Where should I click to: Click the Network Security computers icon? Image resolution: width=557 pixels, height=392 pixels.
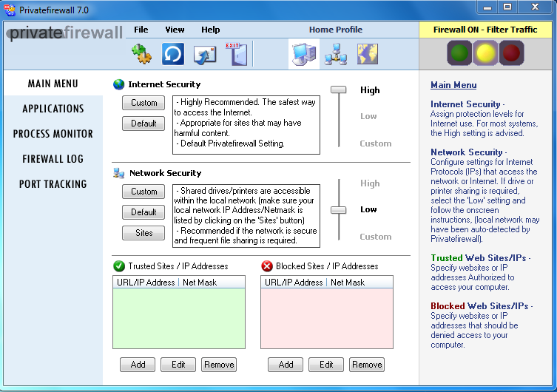point(118,173)
